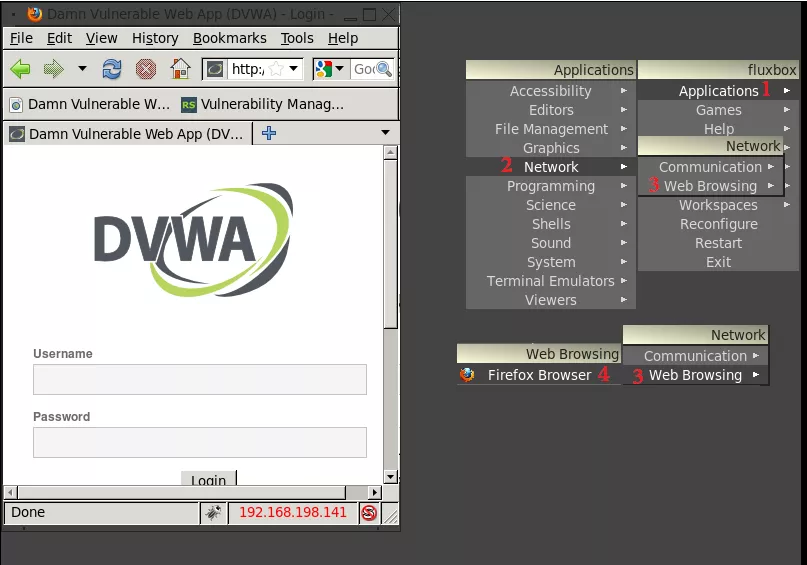Screen dimensions: 807x565
Task: Click the Password input field
Action: click(x=200, y=443)
